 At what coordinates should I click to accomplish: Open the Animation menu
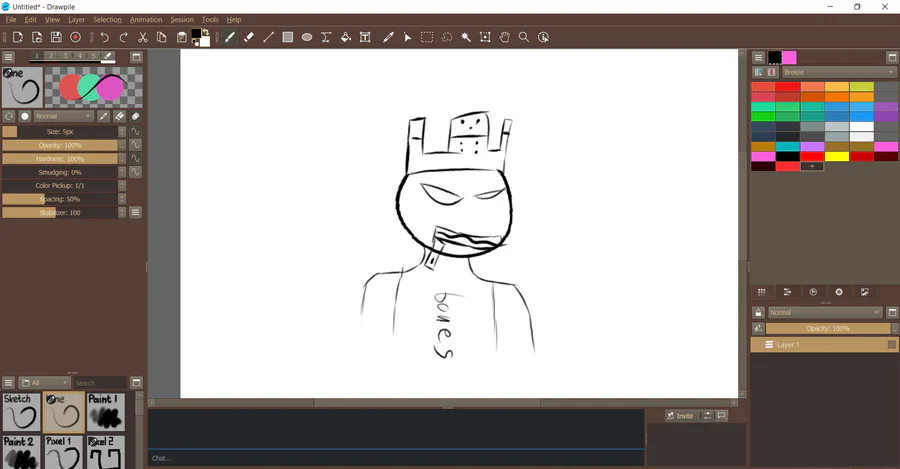click(x=146, y=20)
